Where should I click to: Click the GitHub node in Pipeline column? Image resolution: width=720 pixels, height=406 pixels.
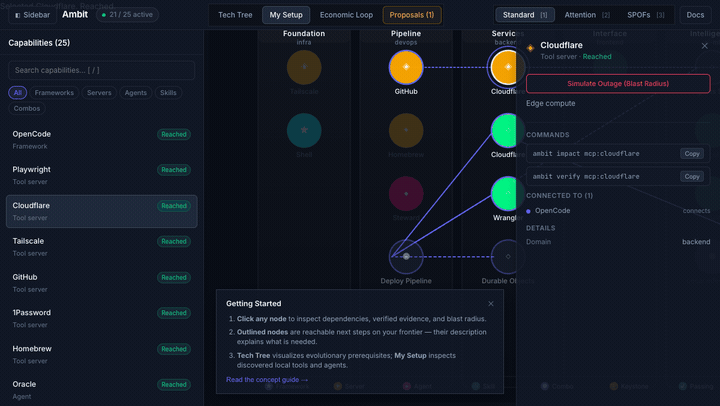click(406, 68)
